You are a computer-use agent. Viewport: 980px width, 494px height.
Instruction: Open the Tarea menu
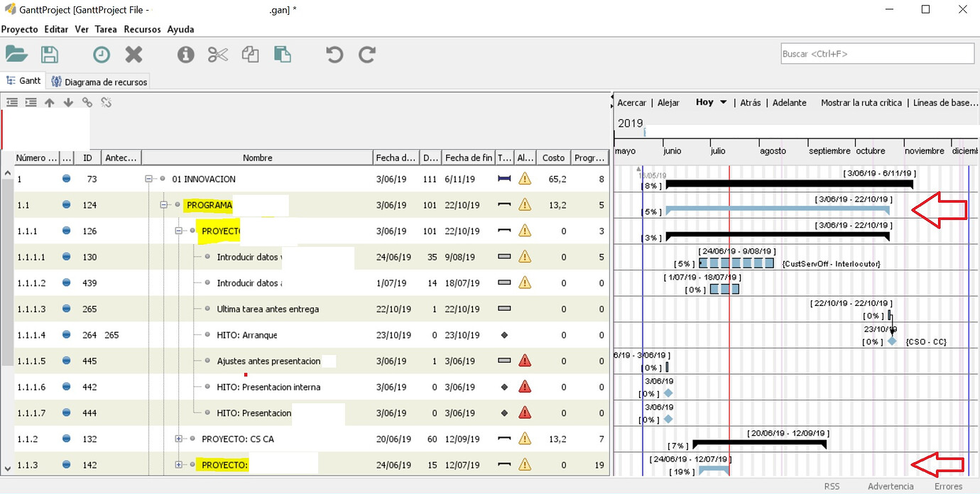106,29
